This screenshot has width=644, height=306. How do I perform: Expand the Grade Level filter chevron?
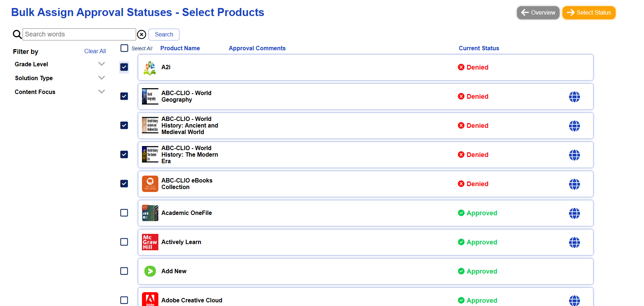click(x=102, y=64)
